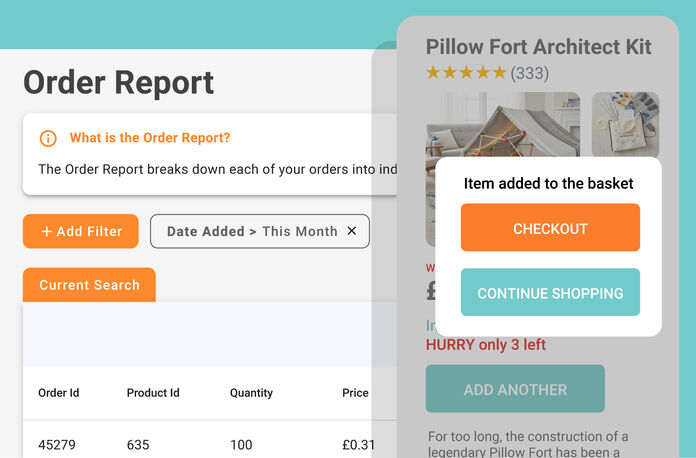This screenshot has height=458, width=696.
Task: Click the five-star rating icons
Action: point(466,73)
